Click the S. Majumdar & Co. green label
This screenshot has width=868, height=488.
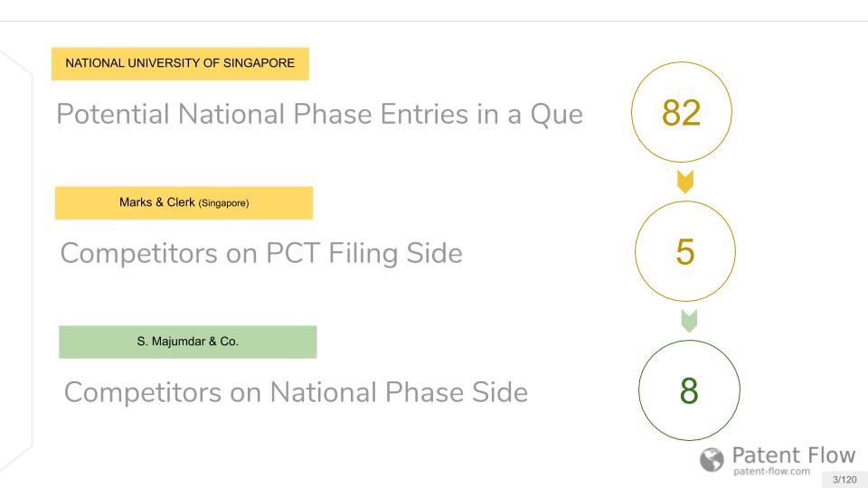[x=188, y=342]
